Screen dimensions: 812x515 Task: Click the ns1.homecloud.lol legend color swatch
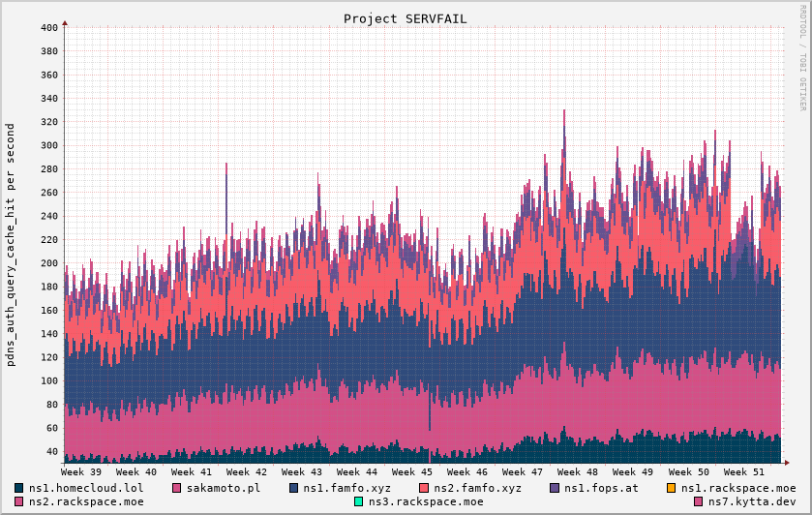(x=19, y=488)
